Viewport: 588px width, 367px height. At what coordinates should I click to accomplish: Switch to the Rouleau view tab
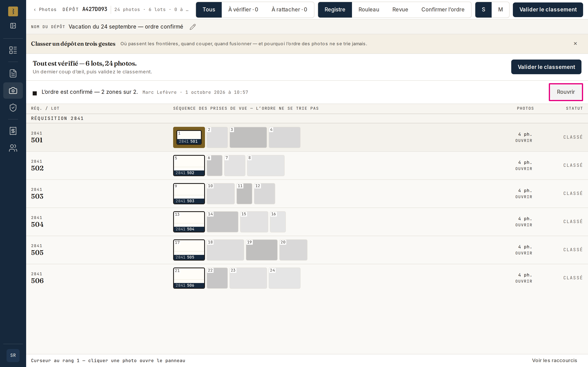(369, 9)
